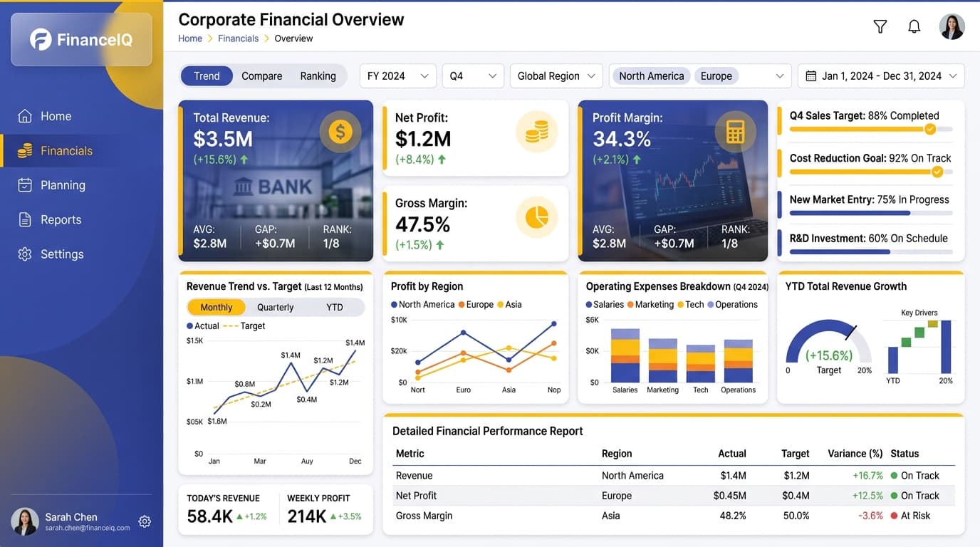The image size is (980, 547).
Task: Go to Home in the sidebar
Action: (81, 116)
